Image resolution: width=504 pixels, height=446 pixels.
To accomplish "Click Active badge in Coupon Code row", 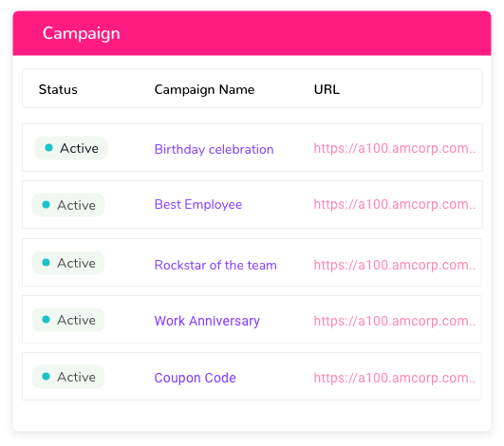I will click(68, 377).
